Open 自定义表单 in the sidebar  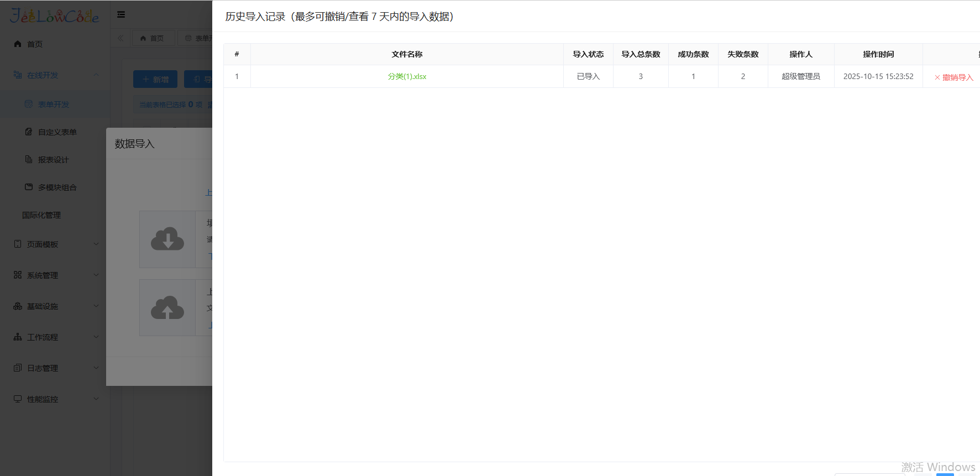point(55,132)
